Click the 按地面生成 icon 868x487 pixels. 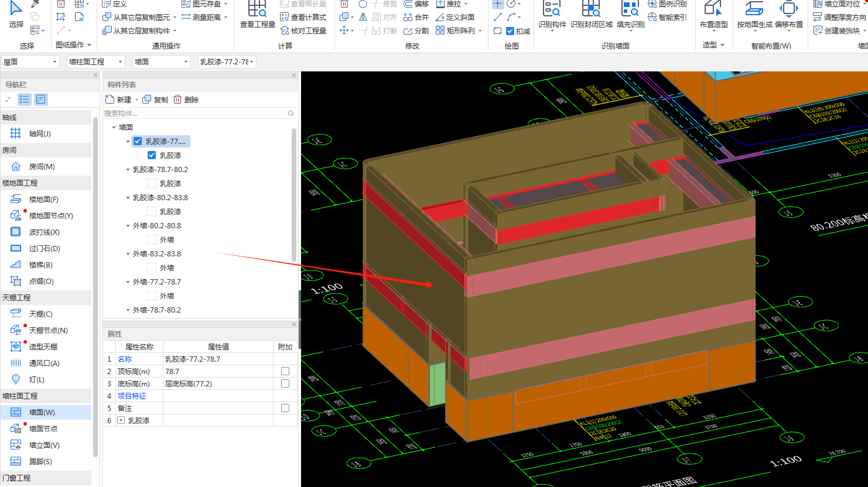[754, 8]
